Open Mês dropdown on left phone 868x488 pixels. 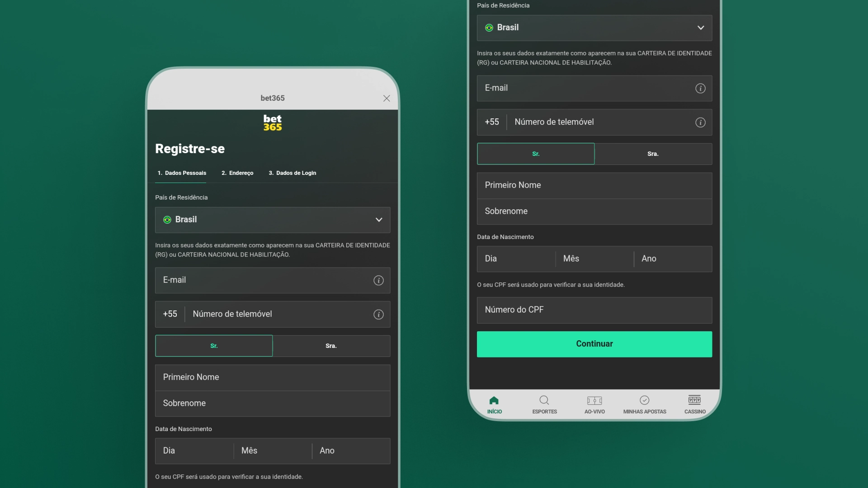point(273,451)
